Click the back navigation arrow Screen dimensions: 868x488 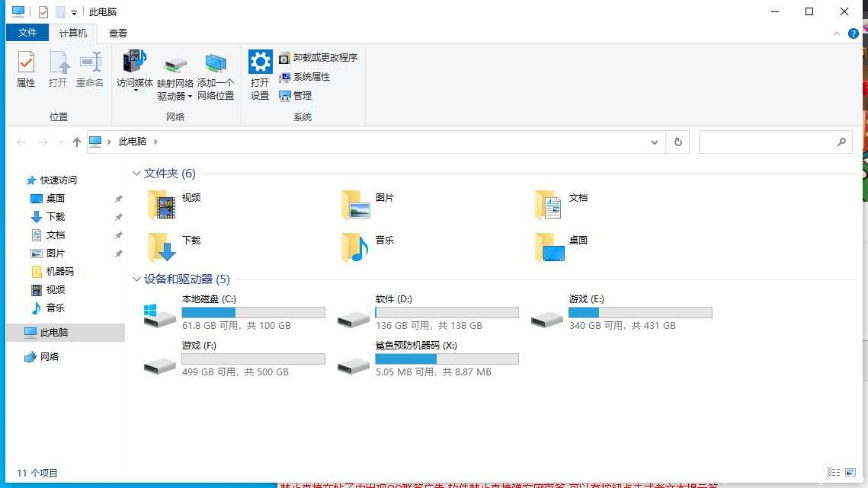coord(21,142)
